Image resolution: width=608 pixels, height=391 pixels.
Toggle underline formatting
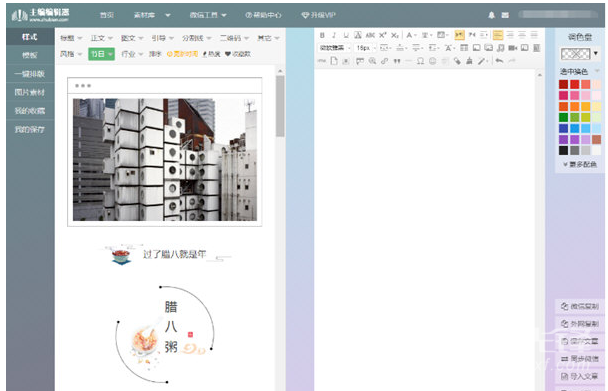(x=346, y=35)
